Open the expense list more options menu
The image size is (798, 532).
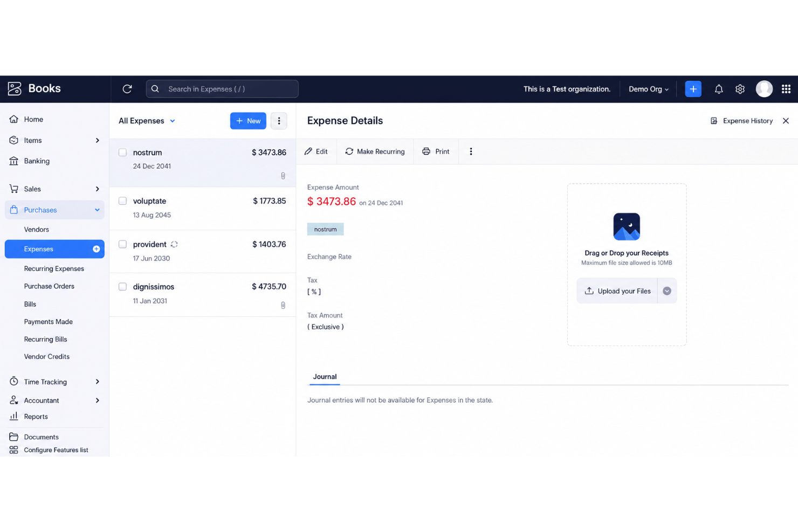pos(279,121)
